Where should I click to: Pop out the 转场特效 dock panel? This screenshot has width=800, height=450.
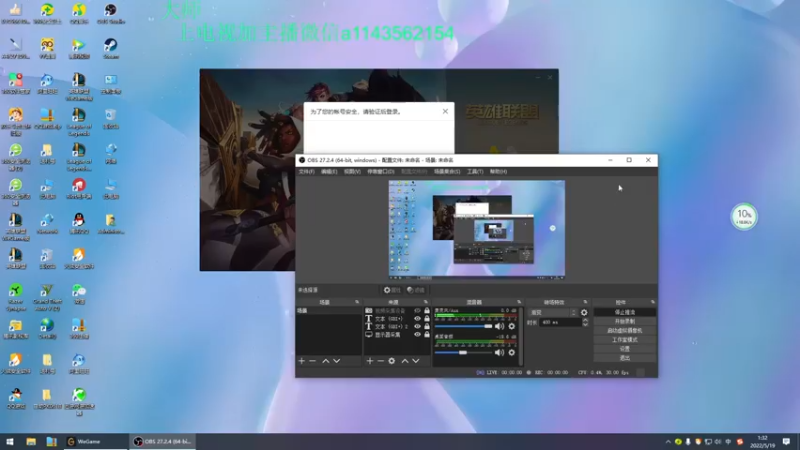coord(585,302)
